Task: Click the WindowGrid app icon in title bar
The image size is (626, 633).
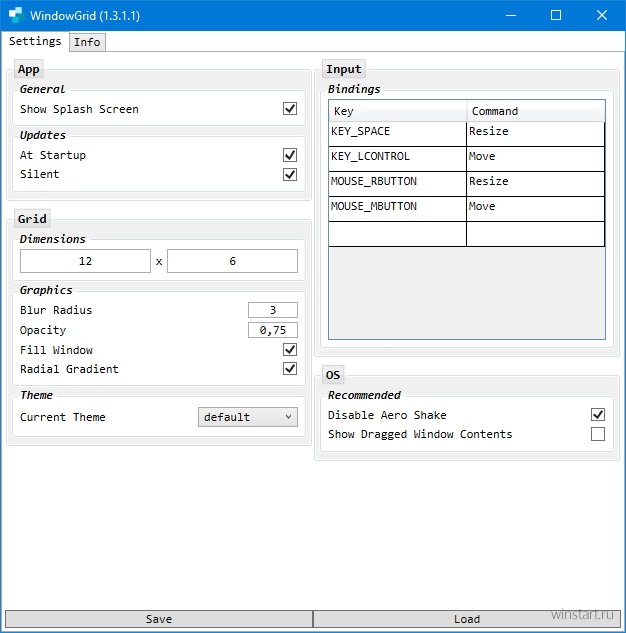Action: (16, 15)
